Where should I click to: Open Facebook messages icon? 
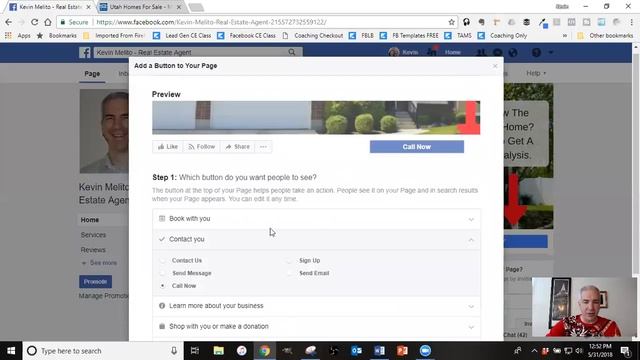click(498, 52)
